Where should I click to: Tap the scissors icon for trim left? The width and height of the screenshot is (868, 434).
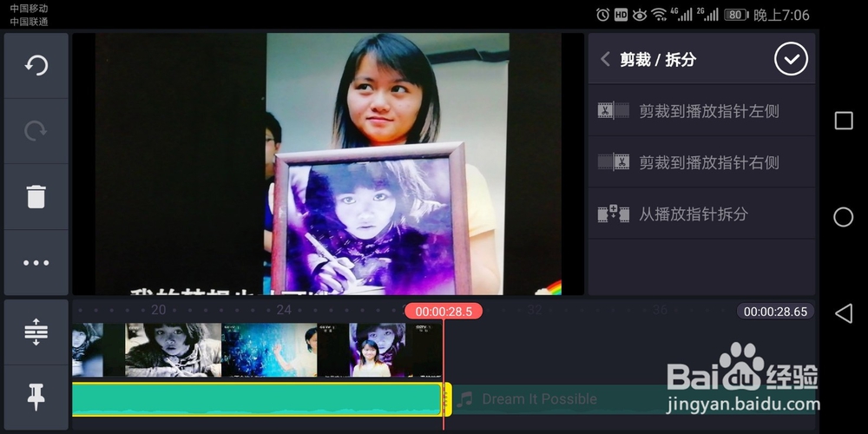pyautogui.click(x=614, y=111)
